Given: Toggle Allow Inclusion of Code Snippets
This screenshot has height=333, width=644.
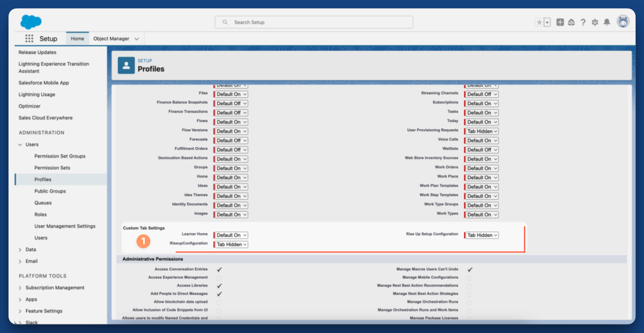Looking at the screenshot, I should click(219, 311).
